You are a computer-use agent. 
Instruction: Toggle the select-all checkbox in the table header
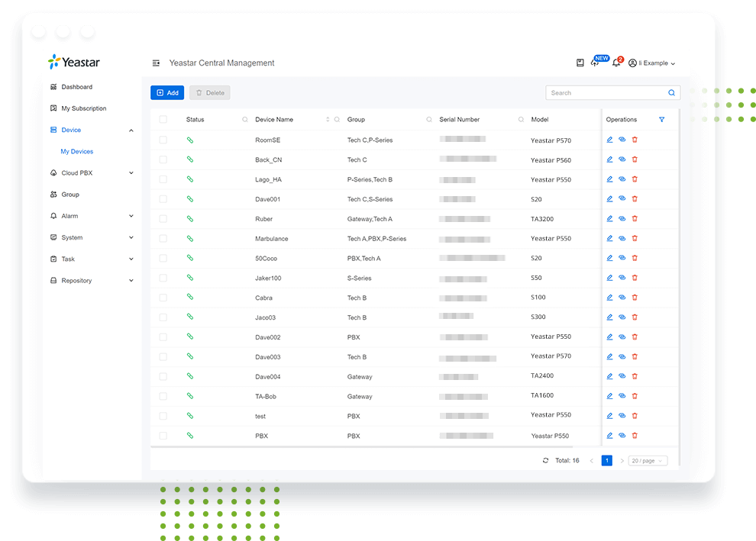click(x=163, y=120)
